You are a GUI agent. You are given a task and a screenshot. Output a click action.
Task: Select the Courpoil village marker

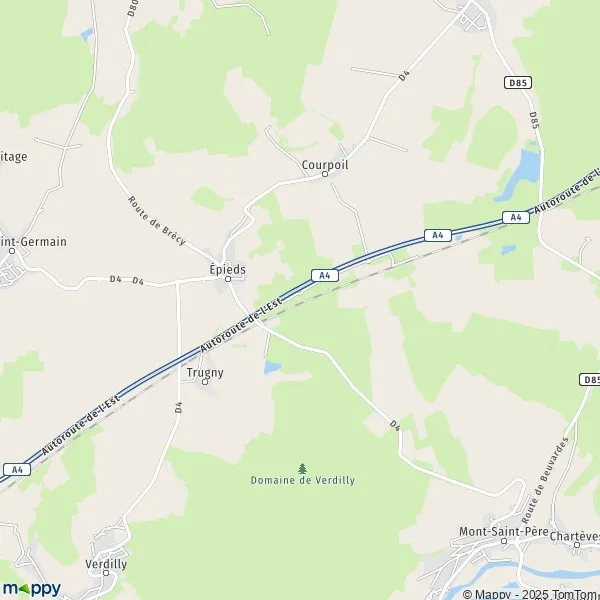[x=325, y=174]
